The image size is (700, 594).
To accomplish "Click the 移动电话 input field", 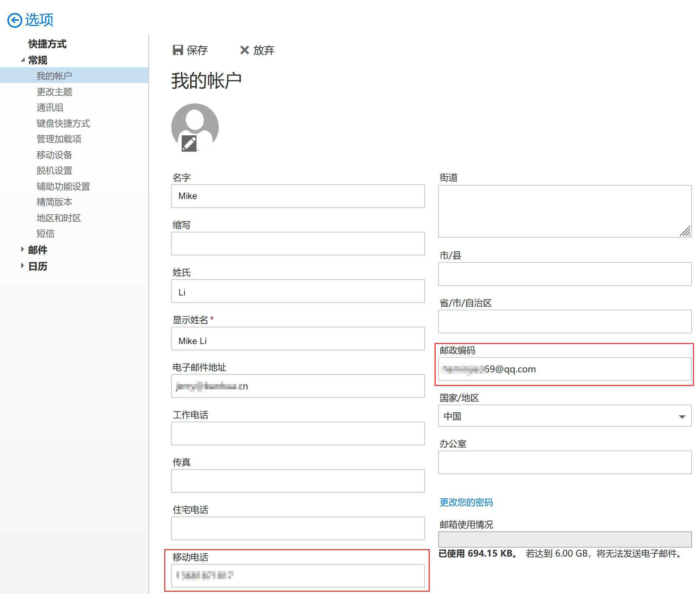I will (x=298, y=575).
